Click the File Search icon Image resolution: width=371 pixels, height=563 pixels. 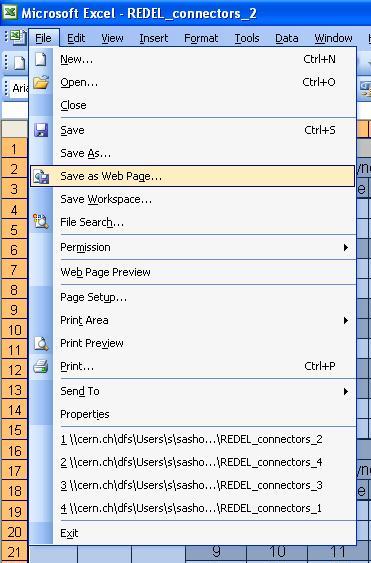tap(41, 222)
